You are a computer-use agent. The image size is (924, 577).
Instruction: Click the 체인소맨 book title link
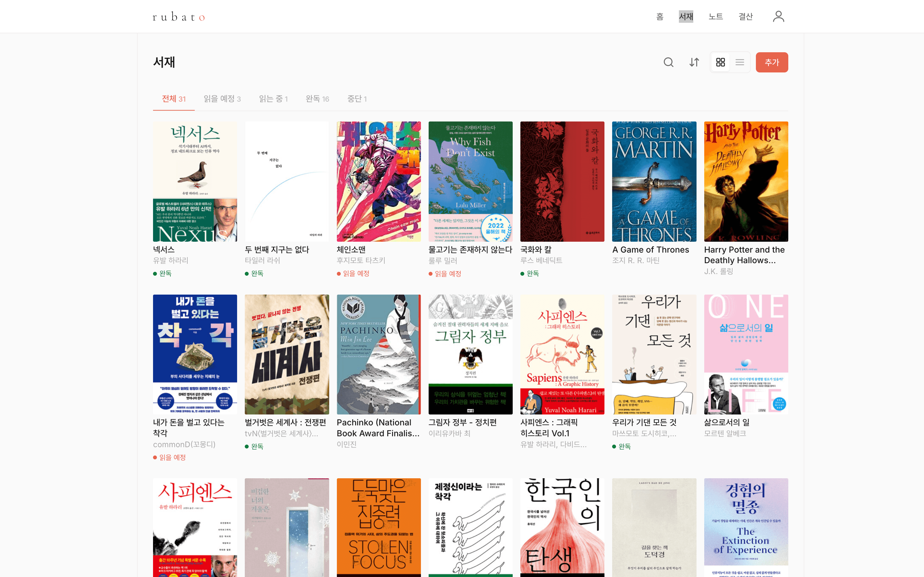tap(351, 250)
